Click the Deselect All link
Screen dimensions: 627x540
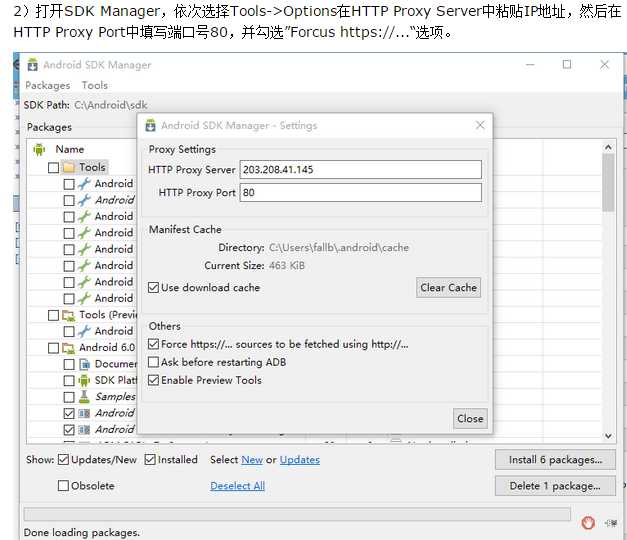point(238,486)
